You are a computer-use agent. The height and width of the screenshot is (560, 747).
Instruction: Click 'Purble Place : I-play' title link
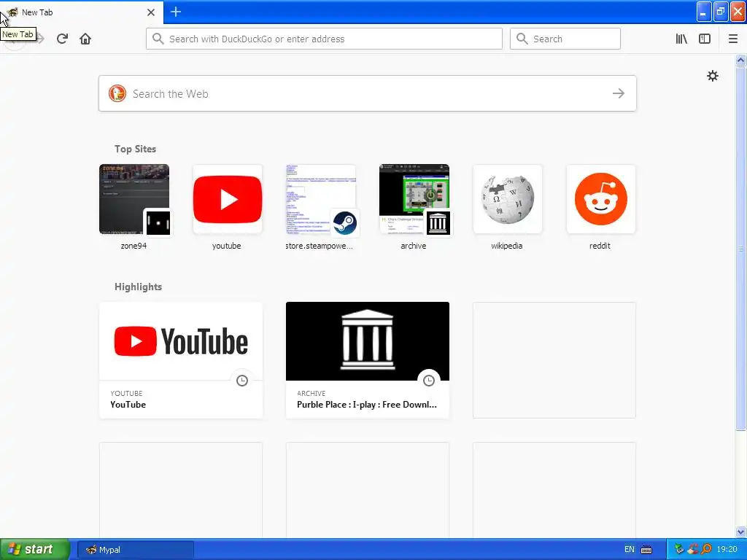tap(367, 404)
